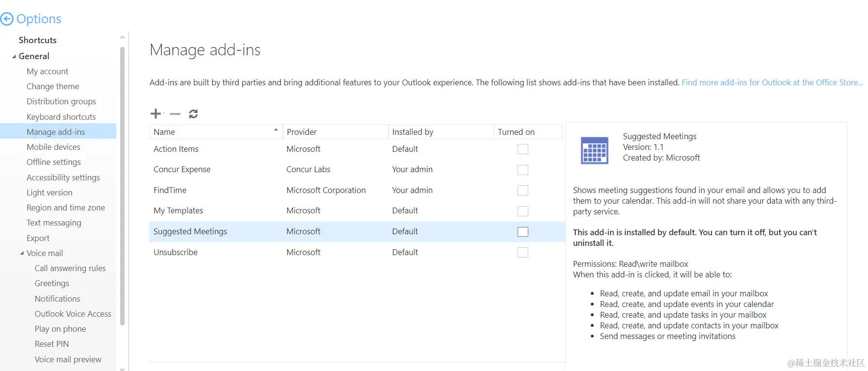Click the Suggested Meetings calendar icon

595,151
